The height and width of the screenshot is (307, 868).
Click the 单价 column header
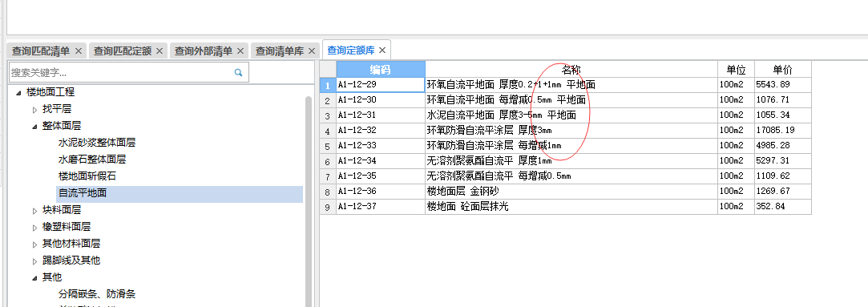[783, 69]
